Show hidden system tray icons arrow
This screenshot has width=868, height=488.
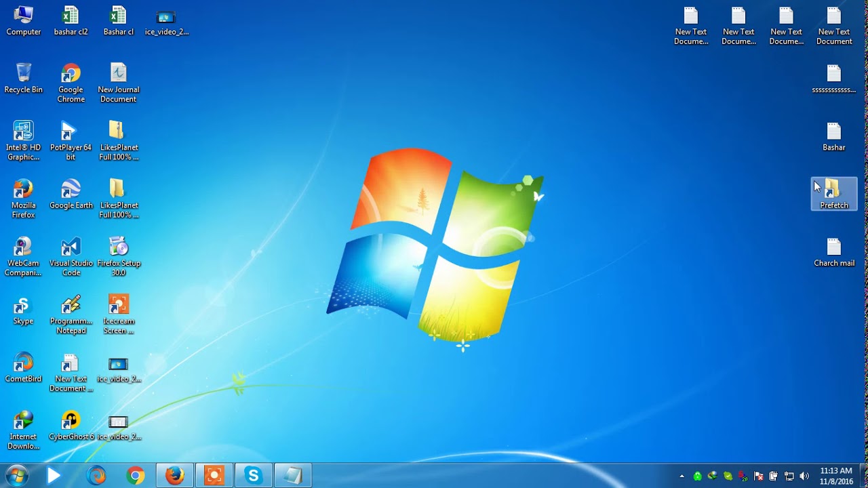(x=682, y=476)
